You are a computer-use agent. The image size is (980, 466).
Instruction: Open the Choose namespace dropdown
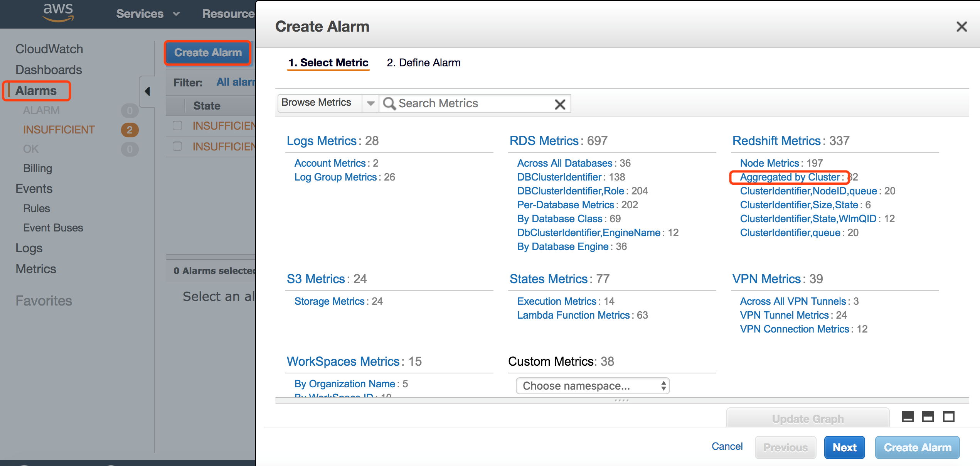click(592, 386)
